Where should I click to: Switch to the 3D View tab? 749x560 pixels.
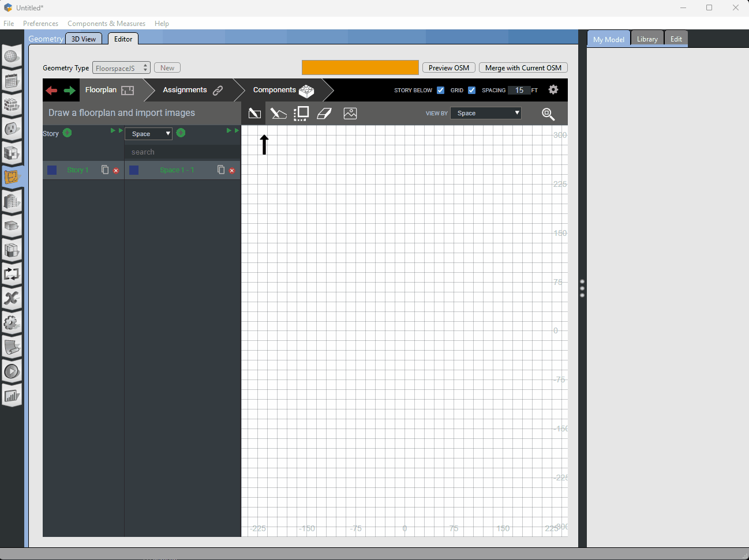(x=84, y=39)
